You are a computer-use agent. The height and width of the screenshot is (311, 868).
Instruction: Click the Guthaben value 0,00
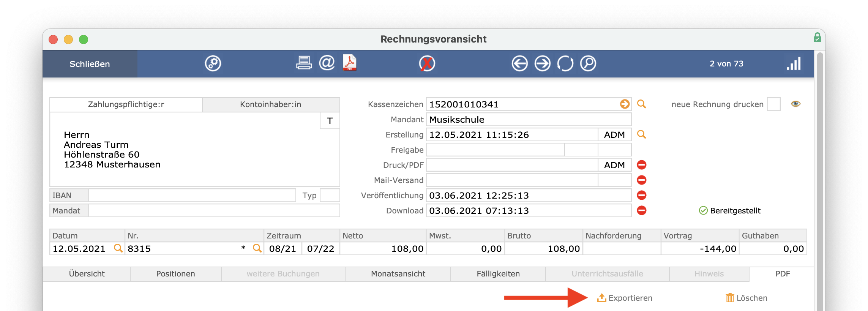point(773,248)
